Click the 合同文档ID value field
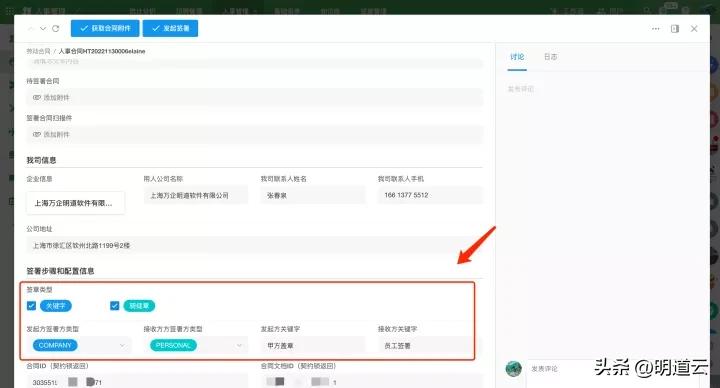This screenshot has height=388, width=720. [371, 382]
